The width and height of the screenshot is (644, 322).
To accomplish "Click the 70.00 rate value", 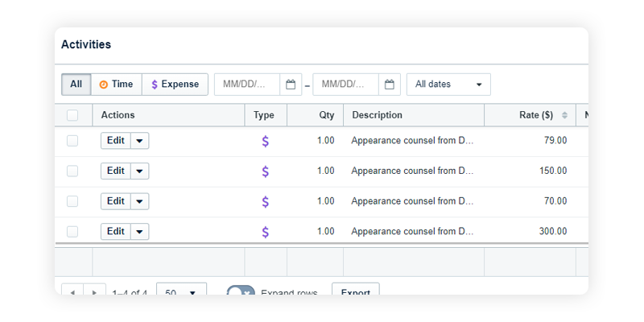I will point(555,201).
